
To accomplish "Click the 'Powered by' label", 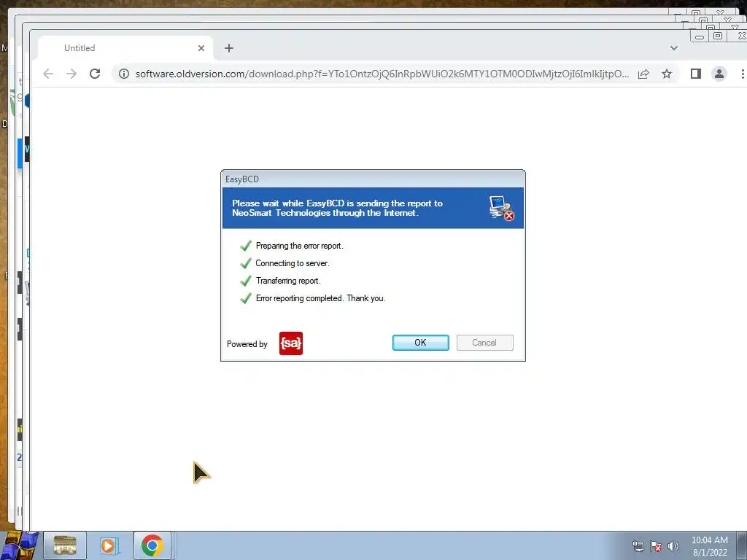I will (247, 344).
